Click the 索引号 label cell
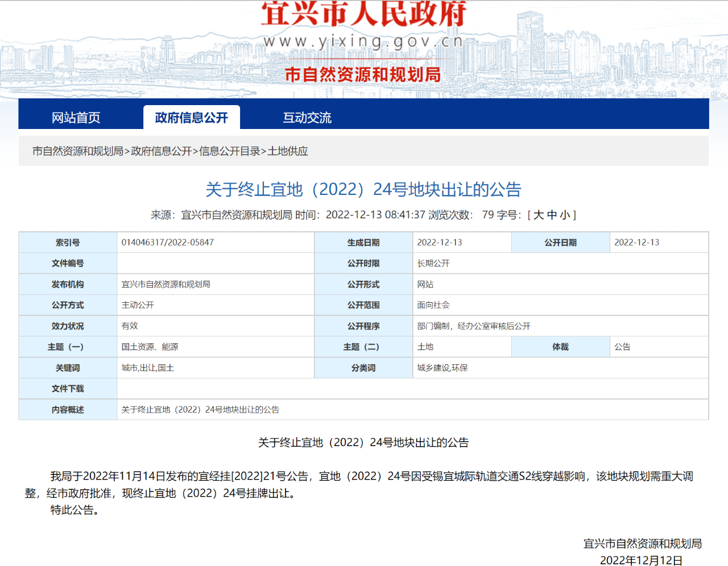The width and height of the screenshot is (728, 566). 68,243
